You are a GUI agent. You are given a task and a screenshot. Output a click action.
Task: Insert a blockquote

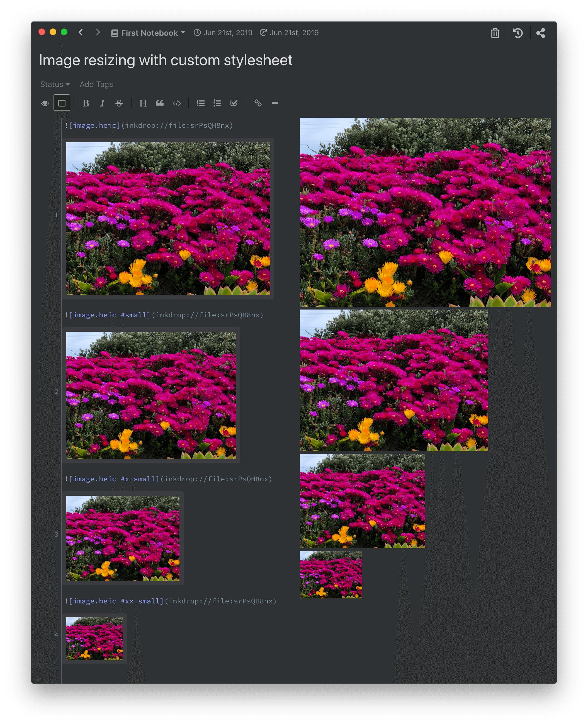[x=160, y=103]
